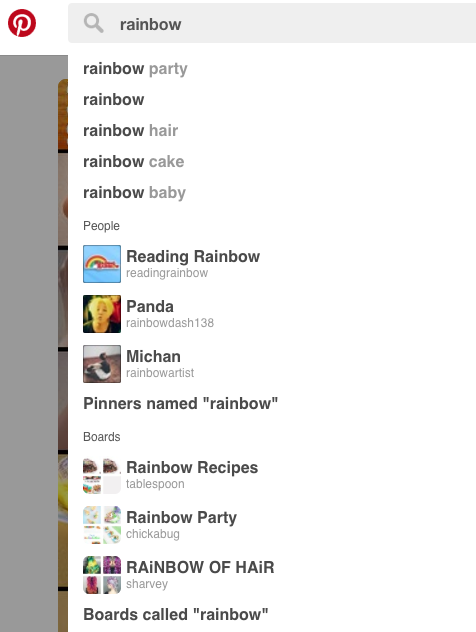This screenshot has width=476, height=632.
Task: Open Rainbow Recipes board thumbnail grid
Action: [102, 475]
